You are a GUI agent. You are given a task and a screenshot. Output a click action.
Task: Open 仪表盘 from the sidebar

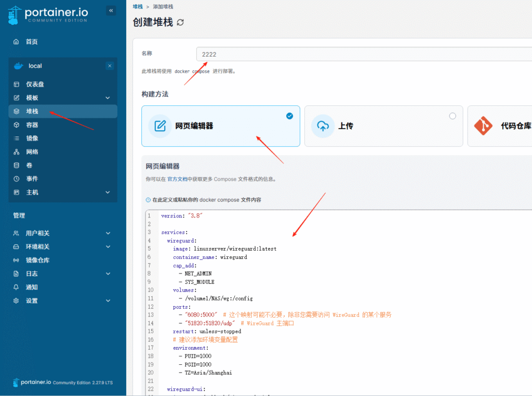35,84
